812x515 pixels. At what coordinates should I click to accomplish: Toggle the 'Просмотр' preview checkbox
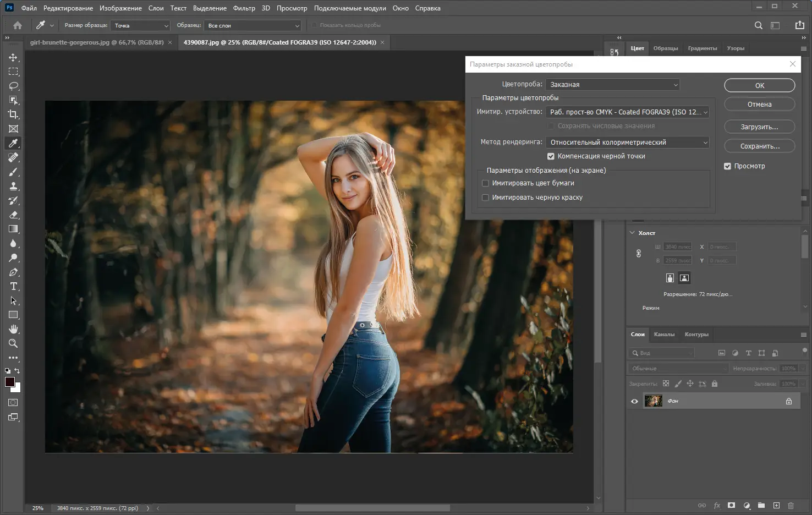coord(727,166)
